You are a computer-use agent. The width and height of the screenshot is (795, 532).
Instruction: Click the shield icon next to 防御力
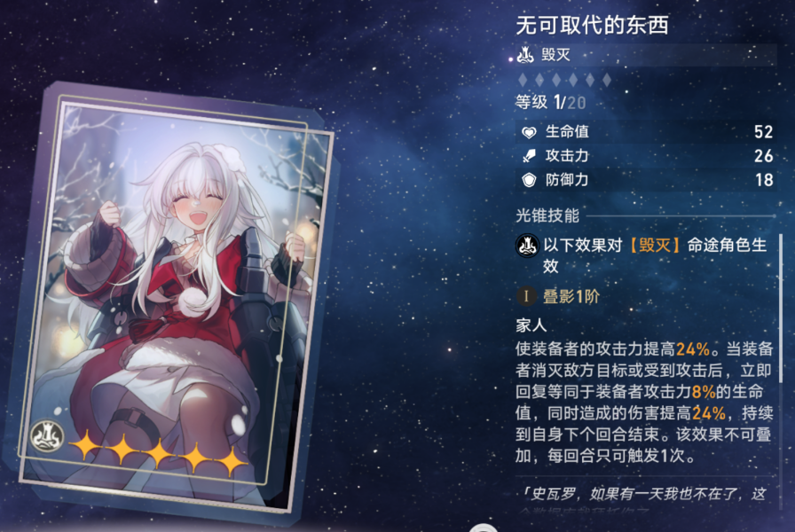(529, 180)
